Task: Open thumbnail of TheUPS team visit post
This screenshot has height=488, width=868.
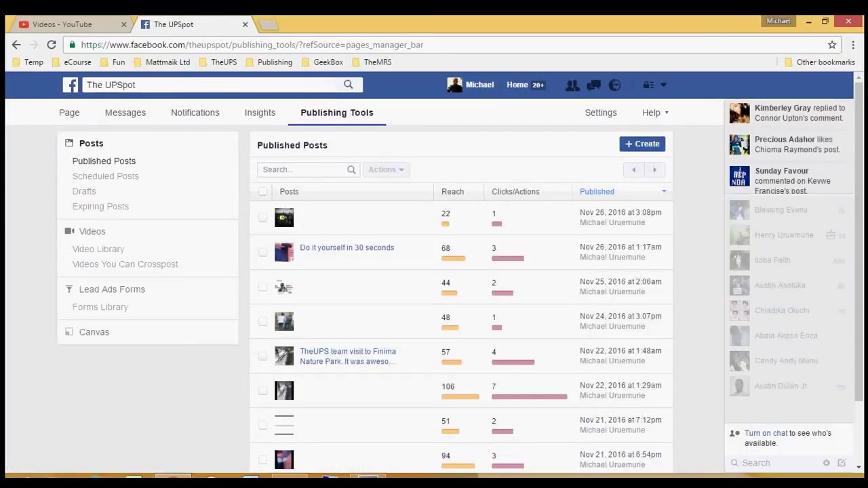Action: (x=284, y=356)
